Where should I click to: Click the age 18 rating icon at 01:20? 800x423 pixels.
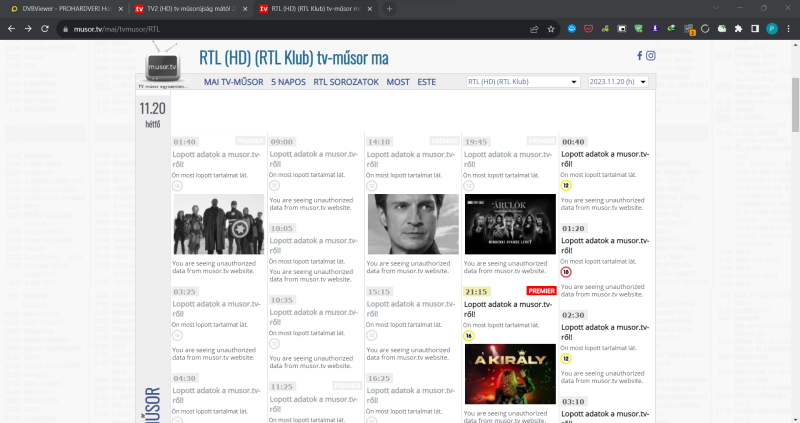coord(566,272)
